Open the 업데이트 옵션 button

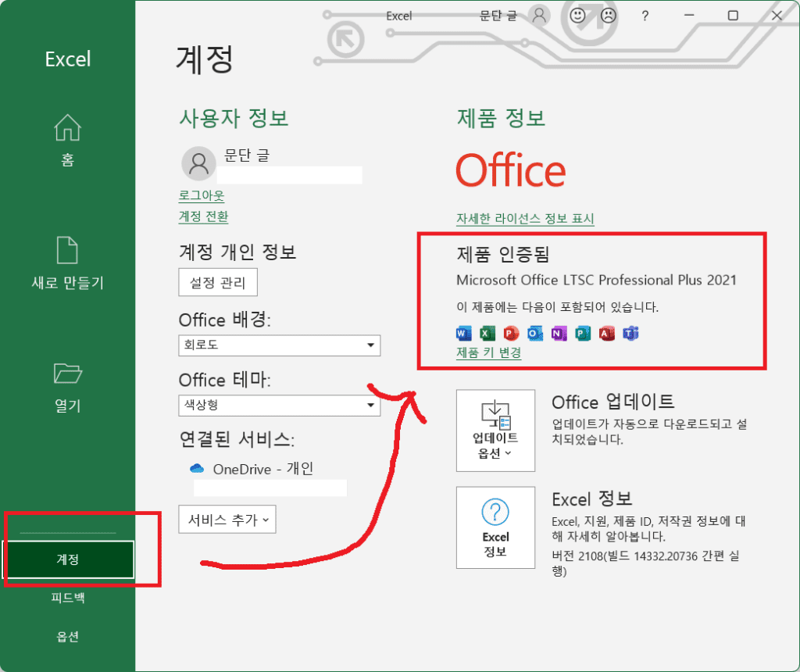495,431
